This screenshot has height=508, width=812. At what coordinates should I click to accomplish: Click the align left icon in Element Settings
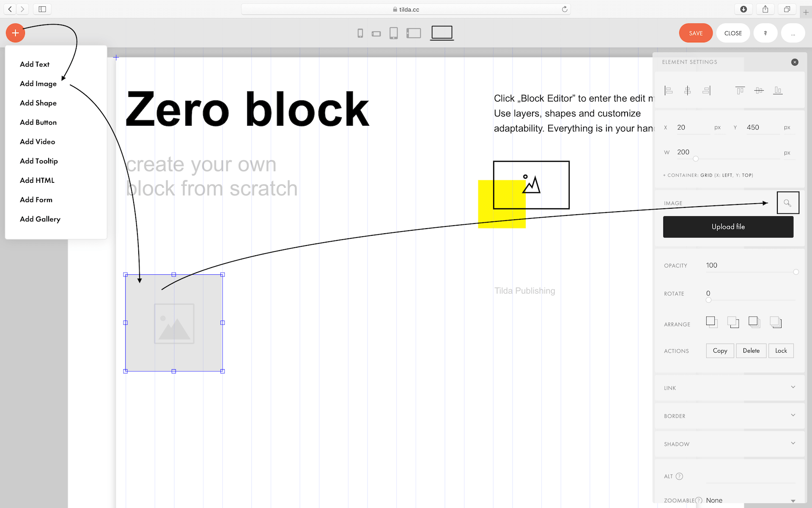pyautogui.click(x=668, y=90)
